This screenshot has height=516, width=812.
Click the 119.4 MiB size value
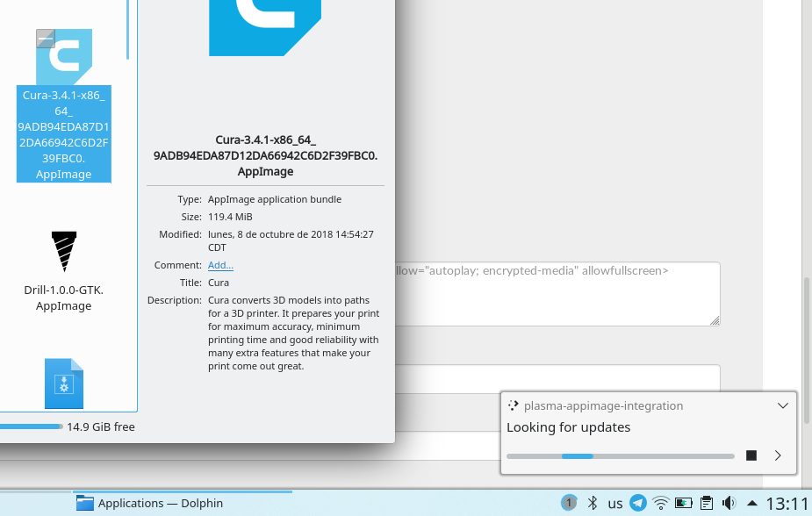(x=230, y=217)
